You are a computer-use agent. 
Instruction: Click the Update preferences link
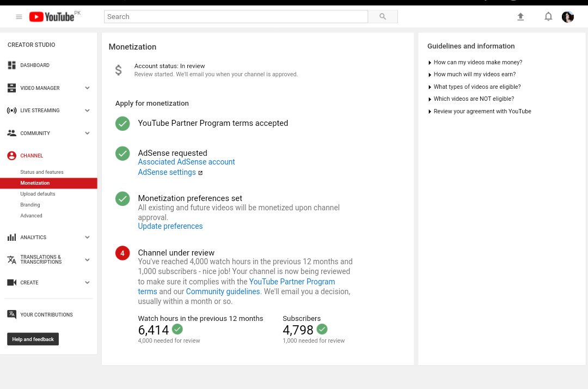point(170,226)
